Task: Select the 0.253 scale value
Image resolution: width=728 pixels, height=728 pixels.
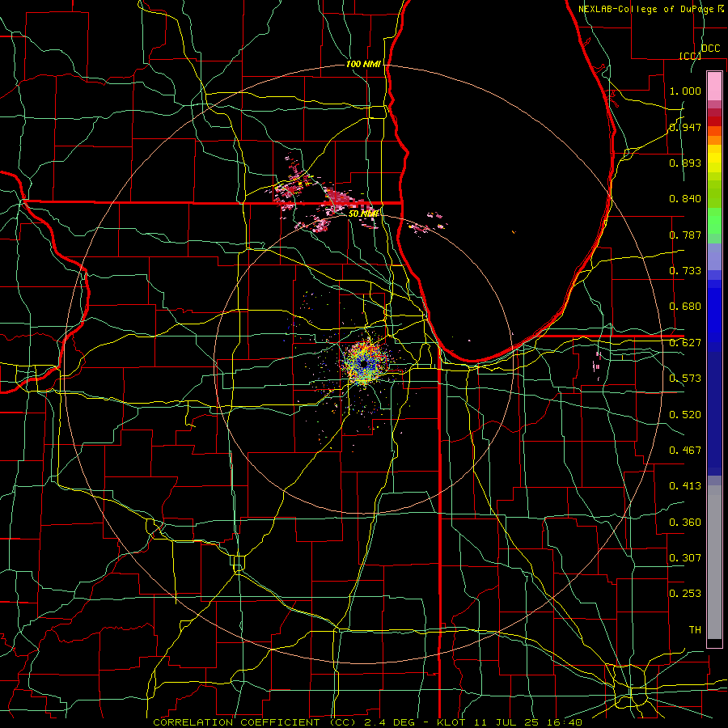Action: coord(685,594)
